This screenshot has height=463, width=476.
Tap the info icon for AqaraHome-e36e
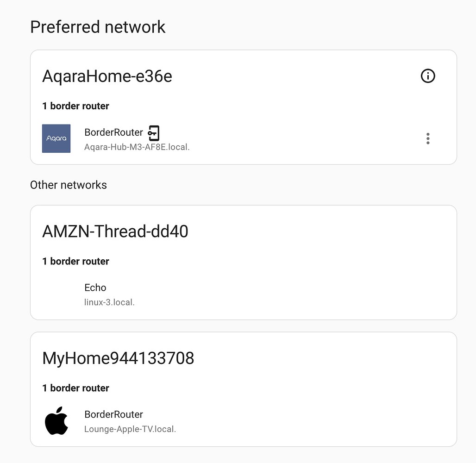[x=427, y=76]
